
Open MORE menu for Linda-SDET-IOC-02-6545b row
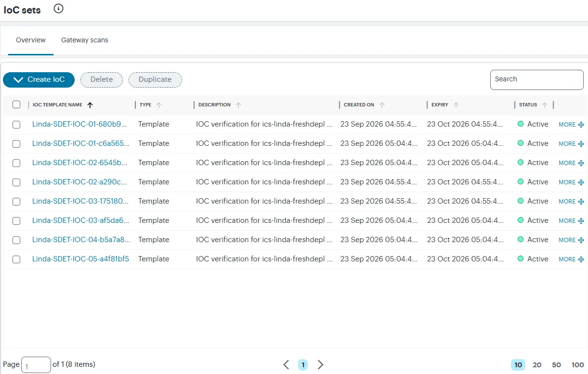(x=571, y=163)
